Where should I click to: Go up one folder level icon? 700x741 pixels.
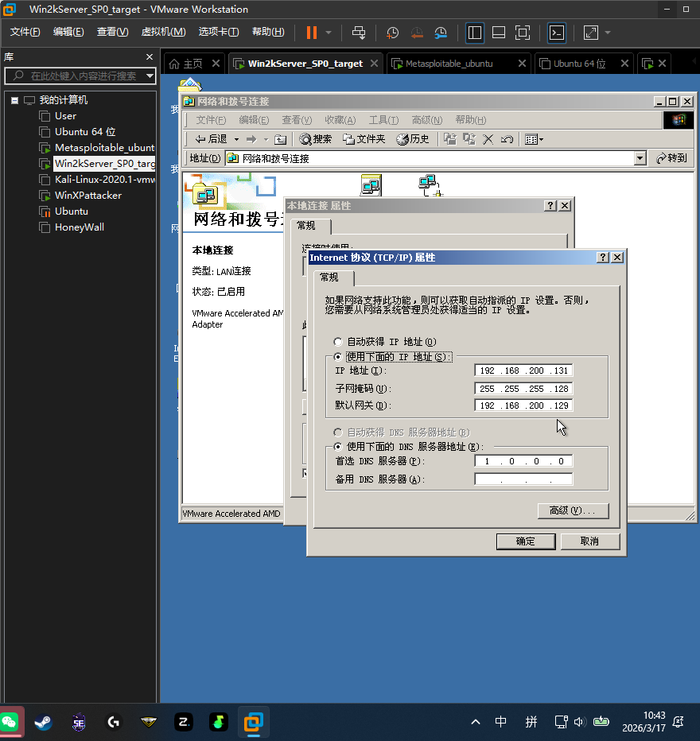[280, 139]
